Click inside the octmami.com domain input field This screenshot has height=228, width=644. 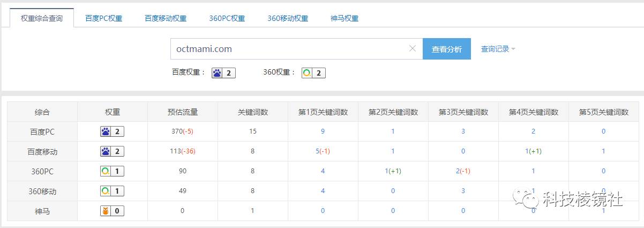pyautogui.click(x=289, y=49)
